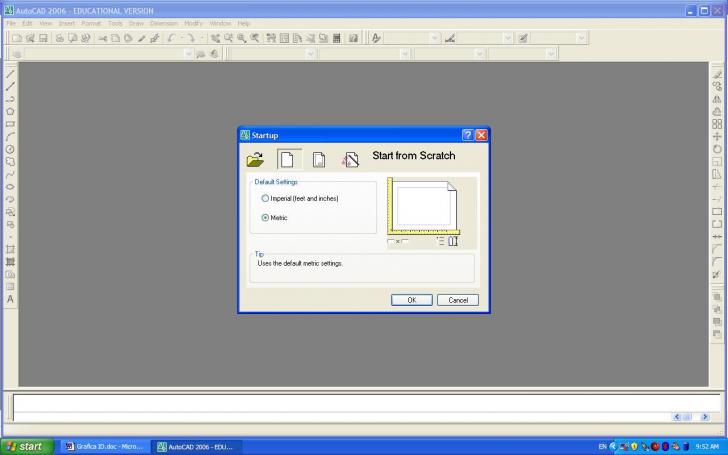Select the Arc tool

coord(10,136)
